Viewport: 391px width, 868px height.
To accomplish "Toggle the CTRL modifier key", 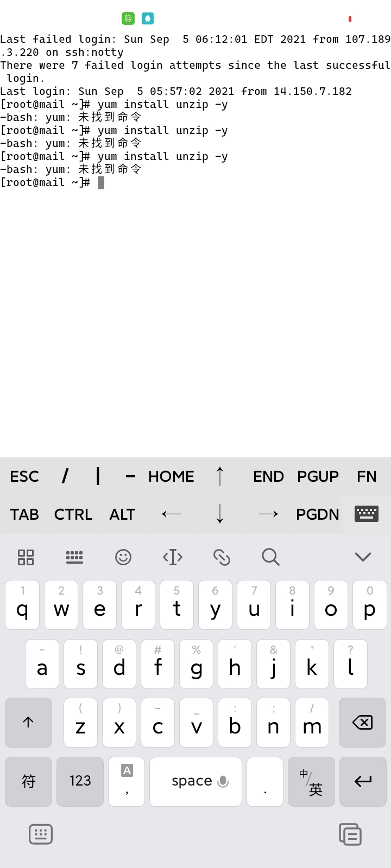I will (73, 514).
